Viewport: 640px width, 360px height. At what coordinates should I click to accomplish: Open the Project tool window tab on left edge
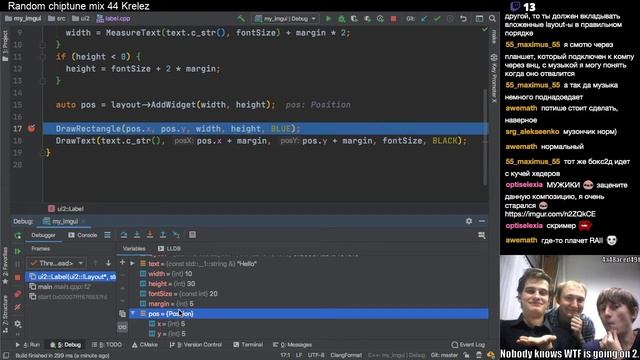click(x=5, y=46)
